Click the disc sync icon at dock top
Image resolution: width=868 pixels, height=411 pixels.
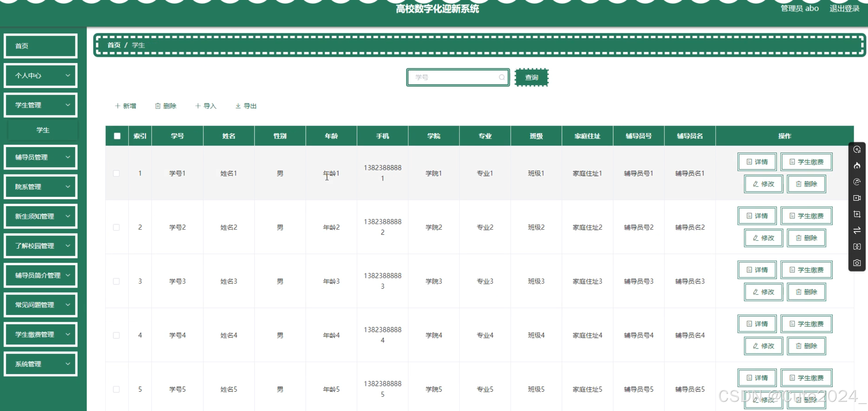tap(857, 149)
